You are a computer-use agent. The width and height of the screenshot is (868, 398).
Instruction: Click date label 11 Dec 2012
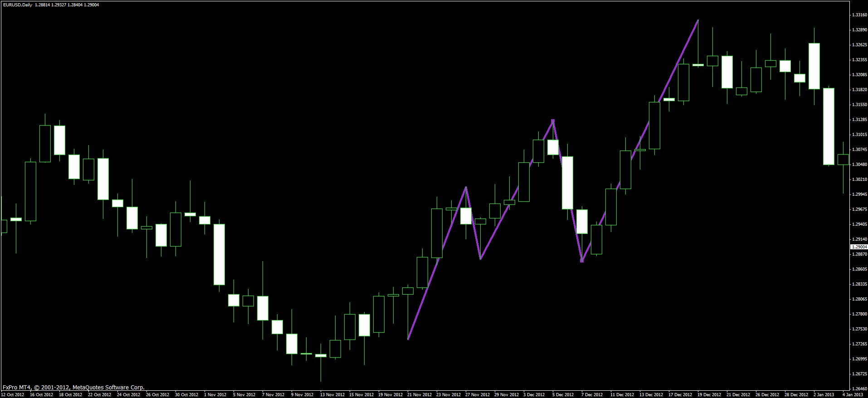(622, 395)
